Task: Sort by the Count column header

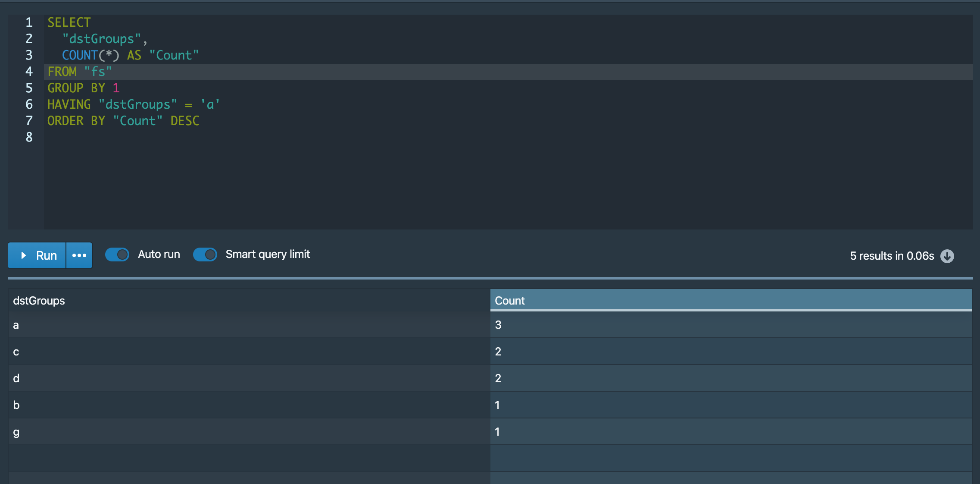Action: pyautogui.click(x=510, y=301)
